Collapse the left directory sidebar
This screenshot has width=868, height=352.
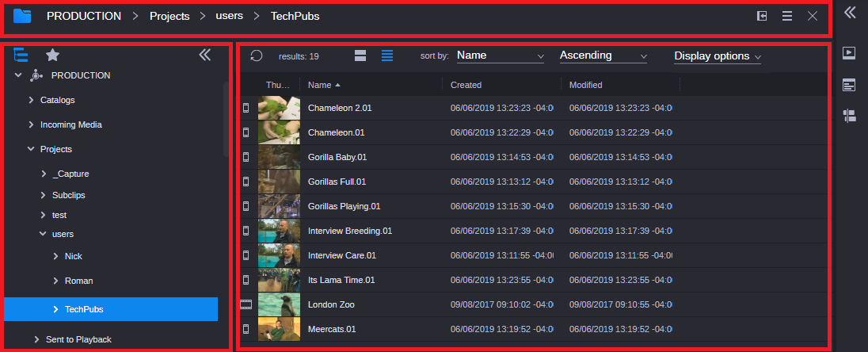pyautogui.click(x=204, y=55)
